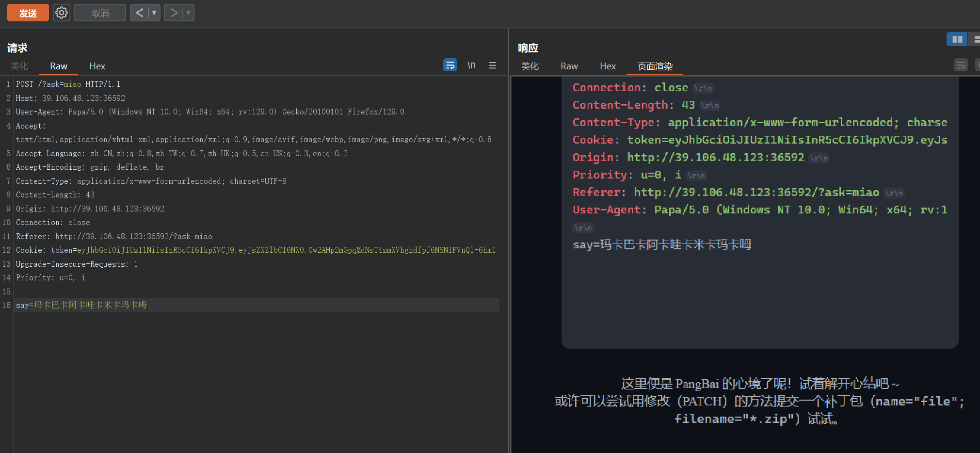Screen dimensions: 980x453
Task: Switch request view to 美化 tab
Action: tap(19, 66)
